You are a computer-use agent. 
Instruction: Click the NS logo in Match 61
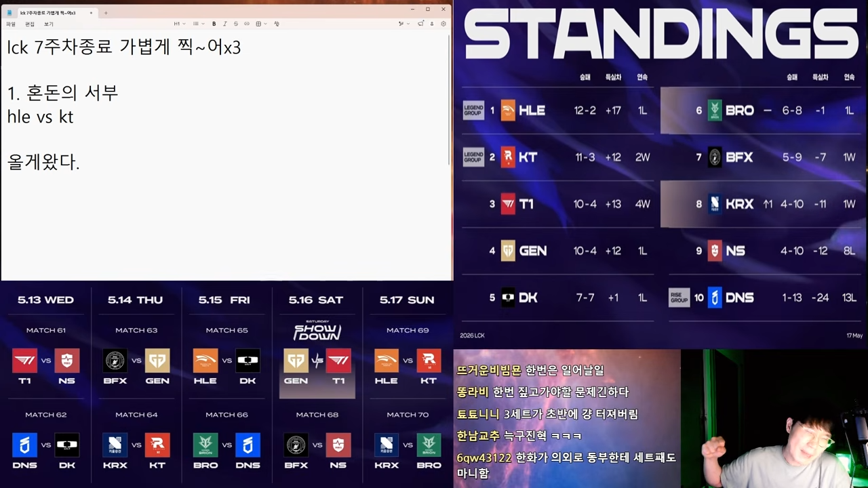coord(67,361)
